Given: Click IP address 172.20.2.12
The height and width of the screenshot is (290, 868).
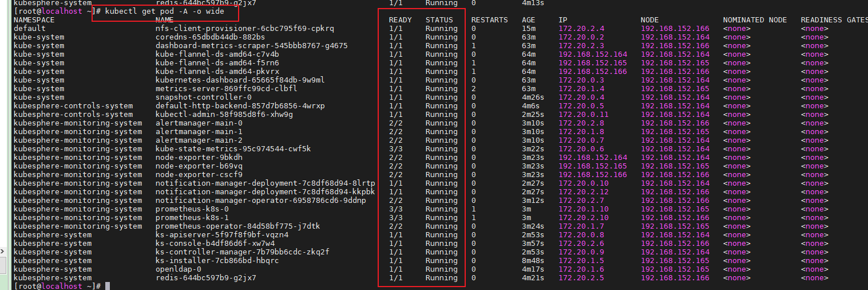Looking at the screenshot, I should click(x=584, y=192).
